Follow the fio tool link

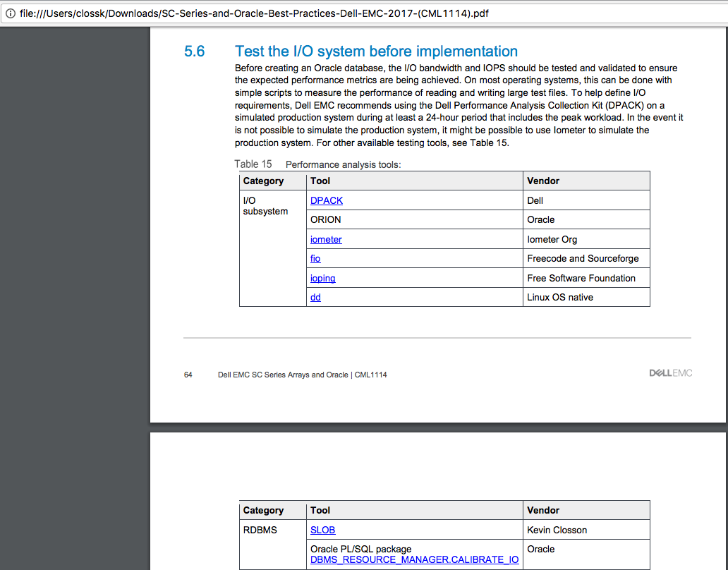(x=315, y=259)
